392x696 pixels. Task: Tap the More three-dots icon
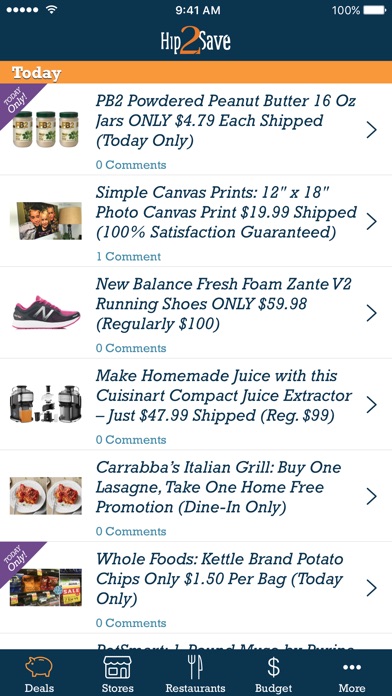click(352, 667)
